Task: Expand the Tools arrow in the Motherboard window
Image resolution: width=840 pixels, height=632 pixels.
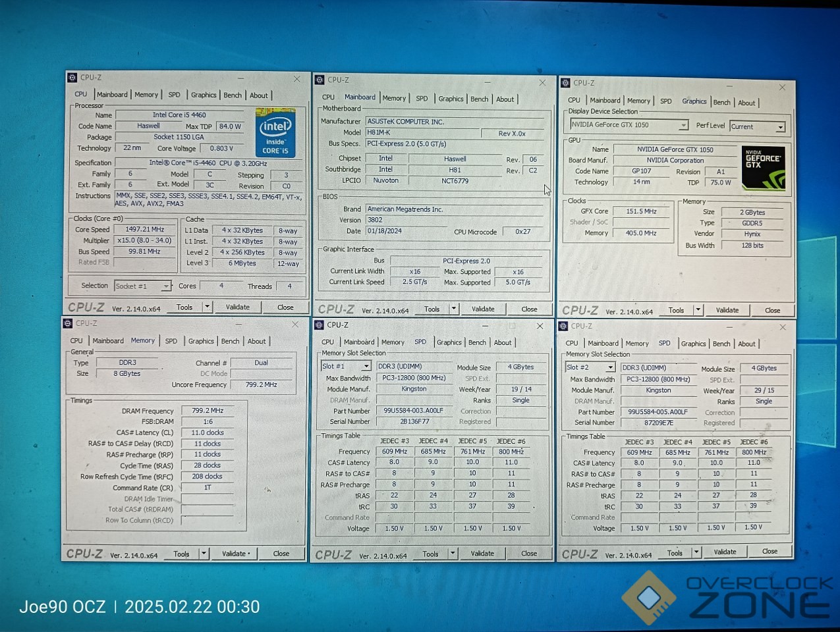Action: tap(453, 309)
